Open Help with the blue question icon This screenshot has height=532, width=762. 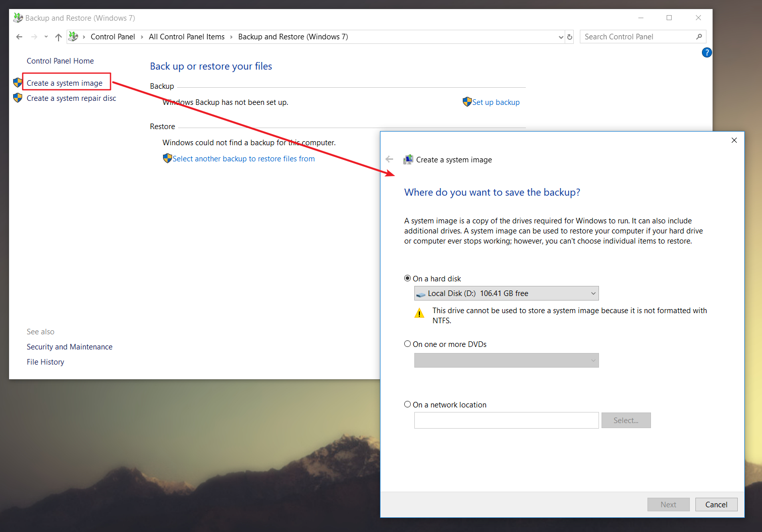click(706, 52)
